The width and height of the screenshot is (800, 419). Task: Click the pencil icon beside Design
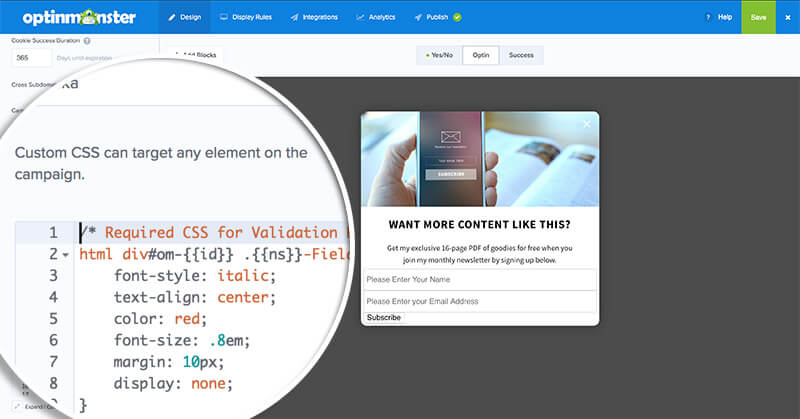[x=172, y=17]
